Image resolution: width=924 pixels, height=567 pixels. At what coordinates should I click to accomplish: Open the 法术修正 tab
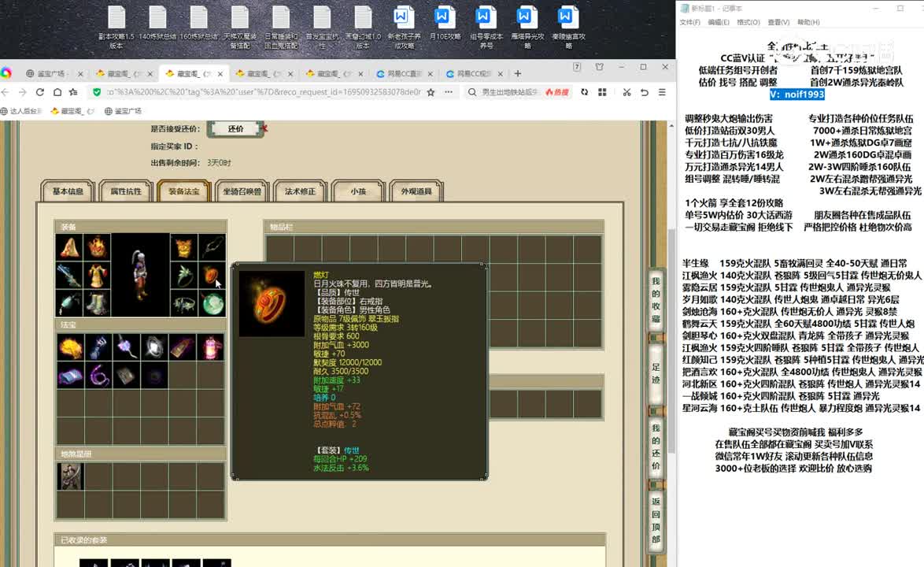coord(300,191)
